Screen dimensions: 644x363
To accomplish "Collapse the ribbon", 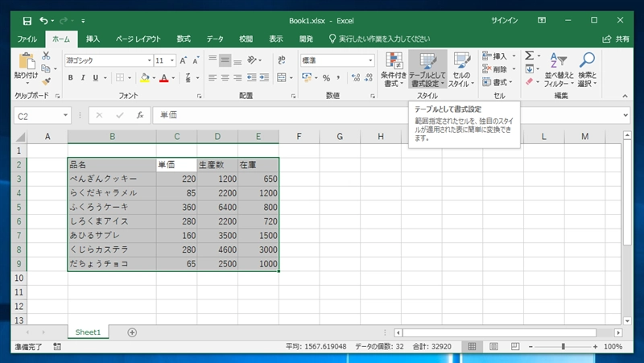I will [625, 96].
